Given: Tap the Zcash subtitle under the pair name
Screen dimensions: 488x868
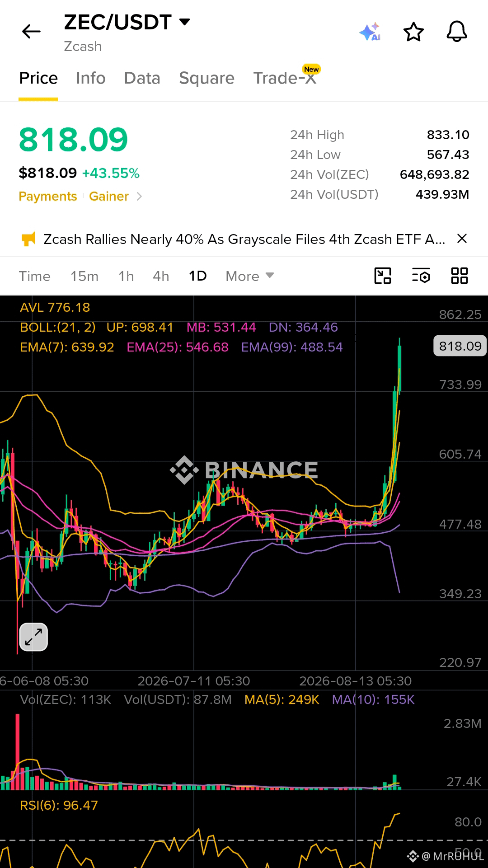Looking at the screenshot, I should tap(83, 47).
